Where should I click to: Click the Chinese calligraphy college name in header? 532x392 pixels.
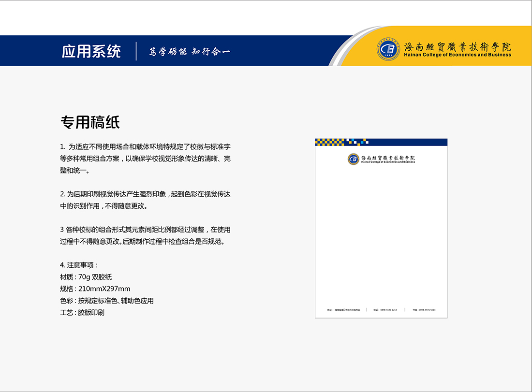pos(457,47)
